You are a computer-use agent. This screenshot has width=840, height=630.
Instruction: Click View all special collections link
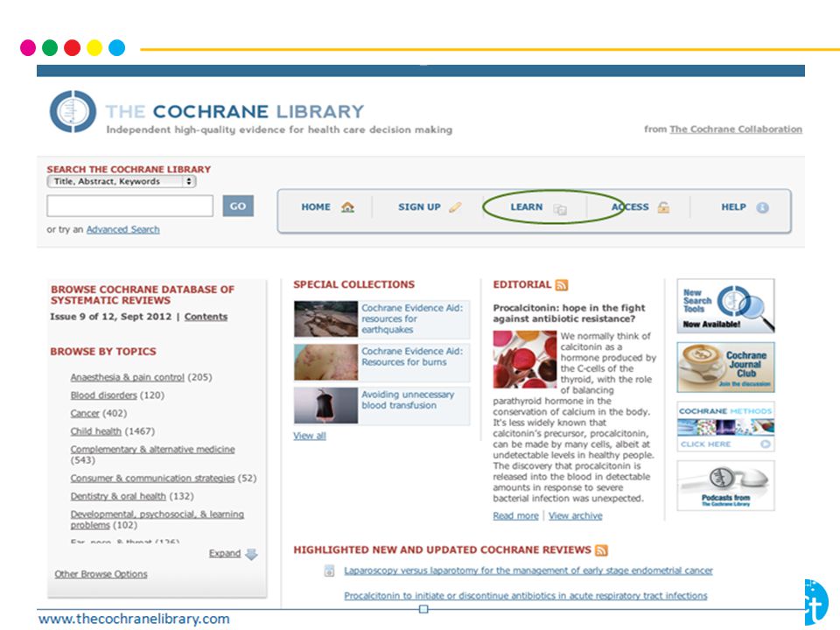click(x=310, y=436)
